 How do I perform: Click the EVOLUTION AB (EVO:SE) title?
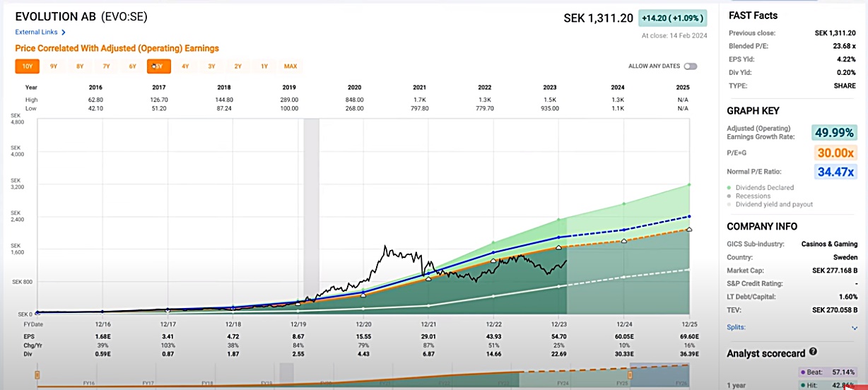point(81,16)
